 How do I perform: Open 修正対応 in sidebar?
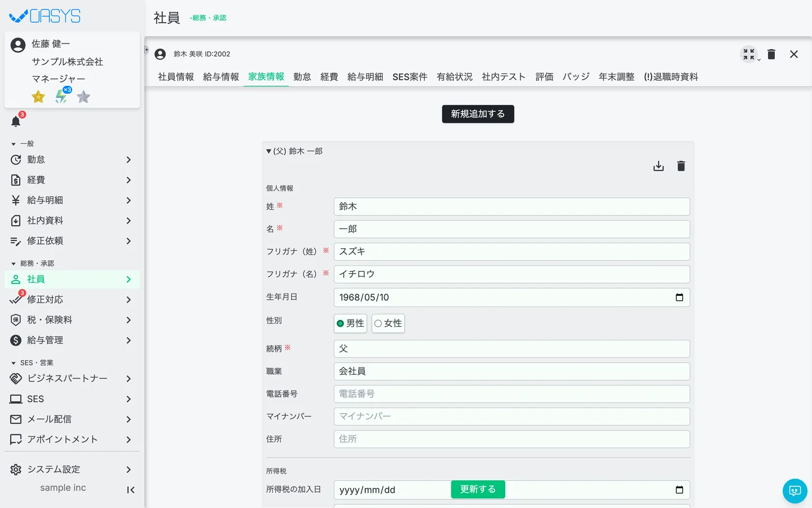72,300
